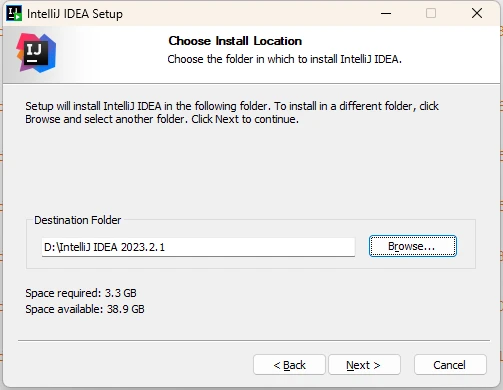Click the 'Destination Folder' group label

77,220
